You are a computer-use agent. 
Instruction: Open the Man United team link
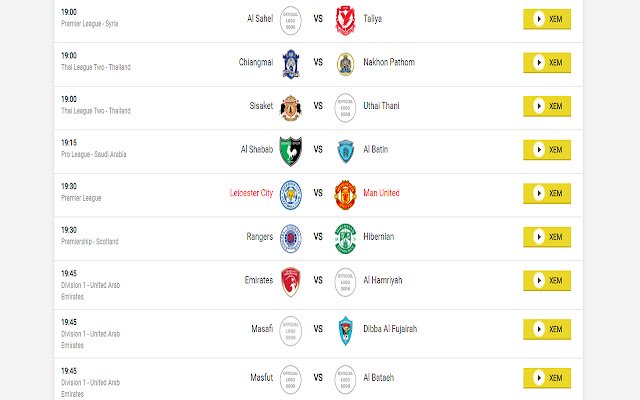pyautogui.click(x=381, y=193)
